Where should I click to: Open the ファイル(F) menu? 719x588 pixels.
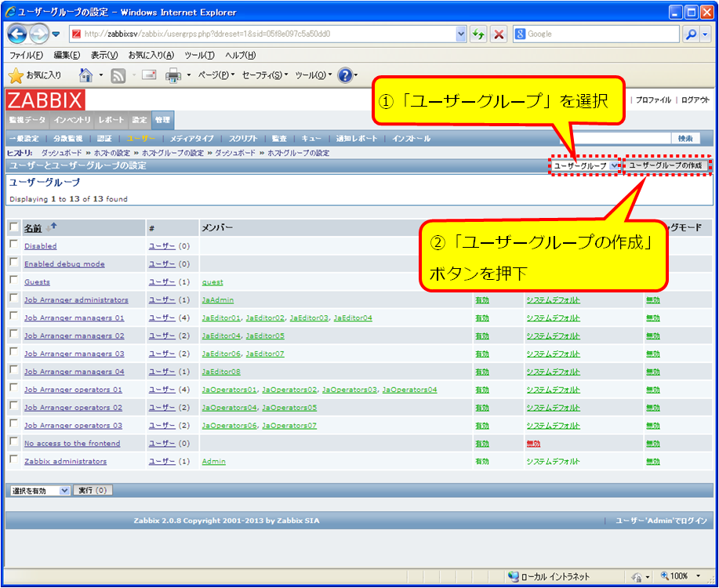[26, 55]
